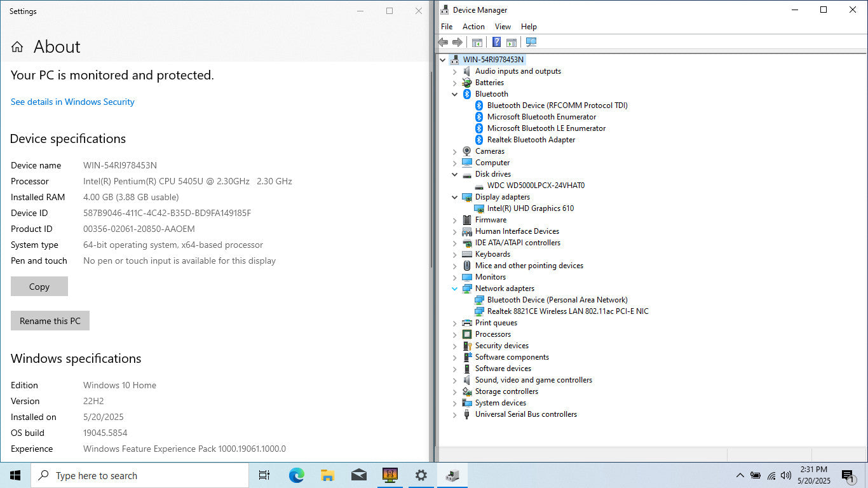Collapse the WIN-54RI978453N root node in Device Manager
Screen dimensions: 868x488
click(443, 60)
